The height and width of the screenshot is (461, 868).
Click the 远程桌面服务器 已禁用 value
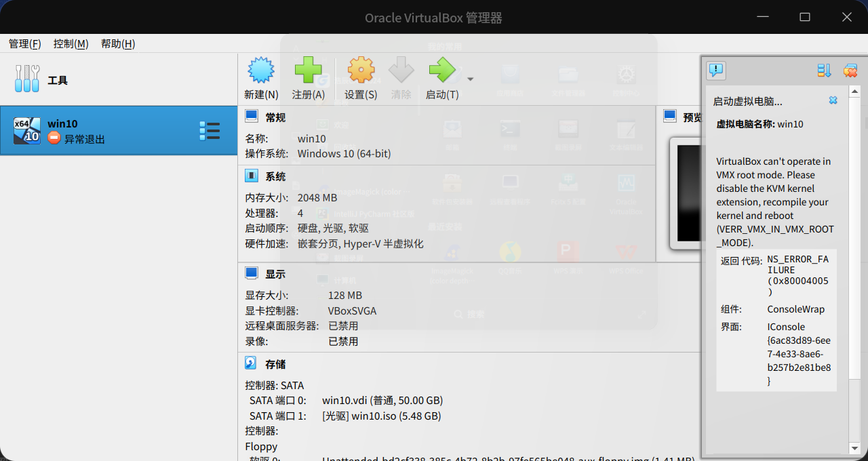pyautogui.click(x=343, y=325)
